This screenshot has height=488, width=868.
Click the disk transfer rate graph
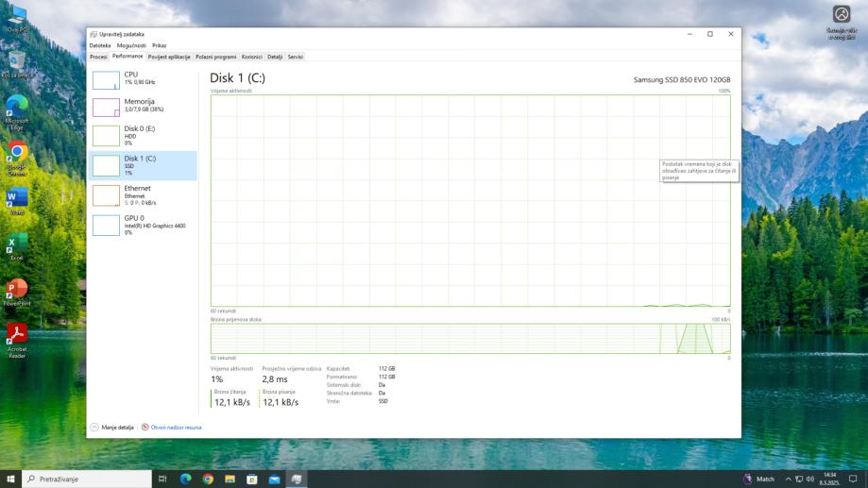point(470,339)
